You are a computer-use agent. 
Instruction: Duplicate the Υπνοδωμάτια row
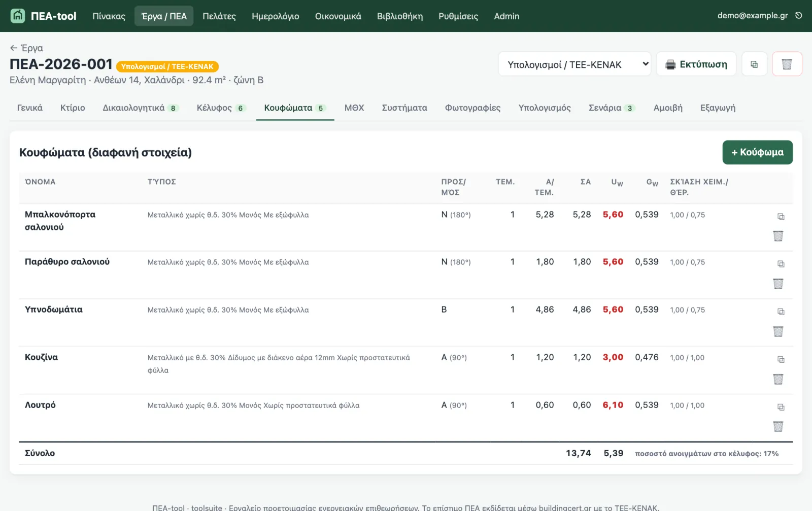[781, 312]
